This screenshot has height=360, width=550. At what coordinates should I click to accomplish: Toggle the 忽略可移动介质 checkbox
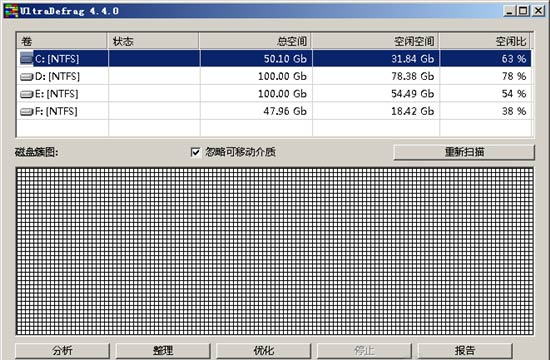click(195, 152)
